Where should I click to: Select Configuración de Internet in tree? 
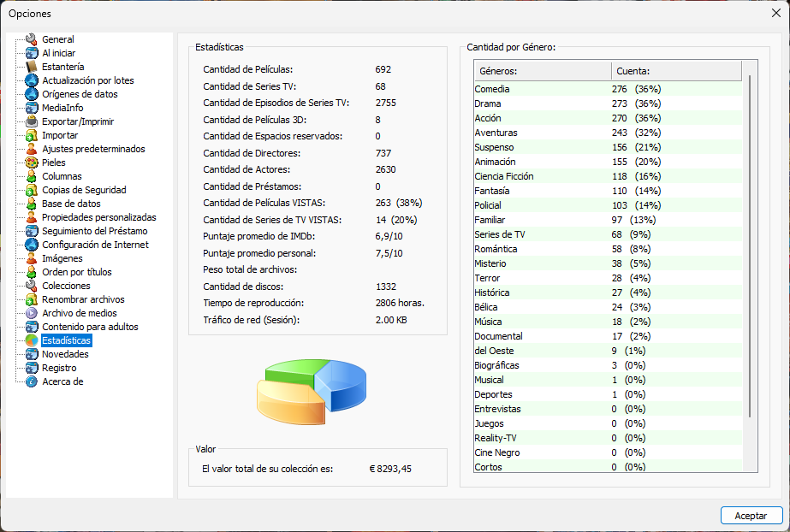[95, 245]
